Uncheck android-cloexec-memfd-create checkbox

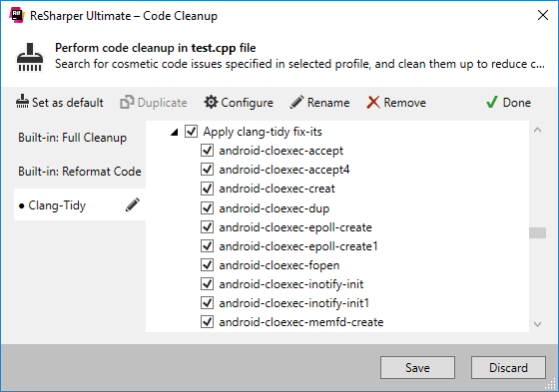[207, 322]
